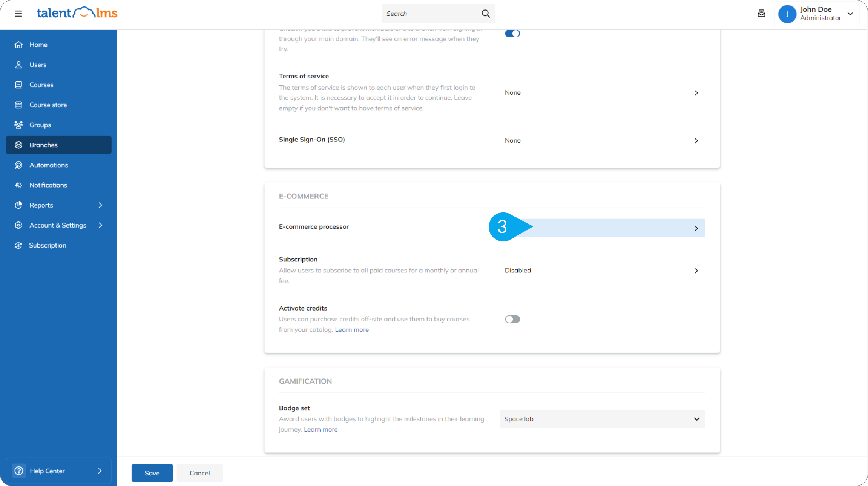Click the Cancel button
This screenshot has width=868, height=486.
coord(199,473)
